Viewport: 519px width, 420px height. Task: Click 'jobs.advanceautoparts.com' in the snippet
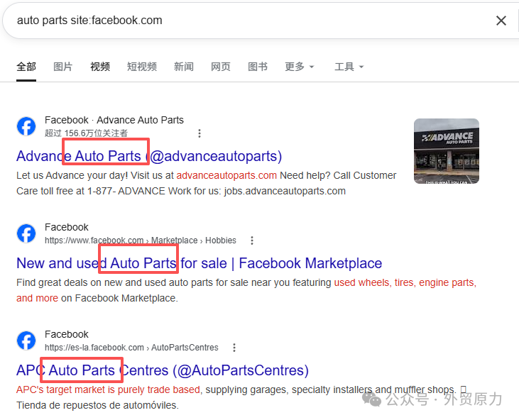click(285, 191)
